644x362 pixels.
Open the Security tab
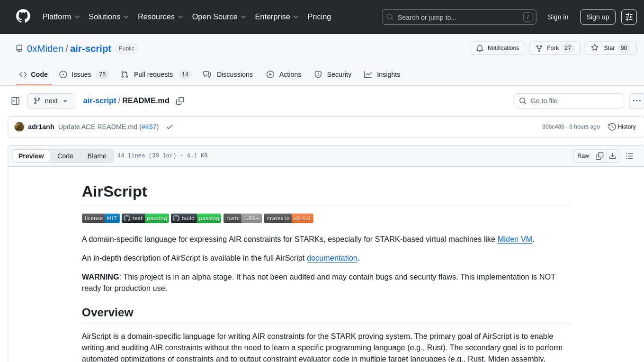333,74
